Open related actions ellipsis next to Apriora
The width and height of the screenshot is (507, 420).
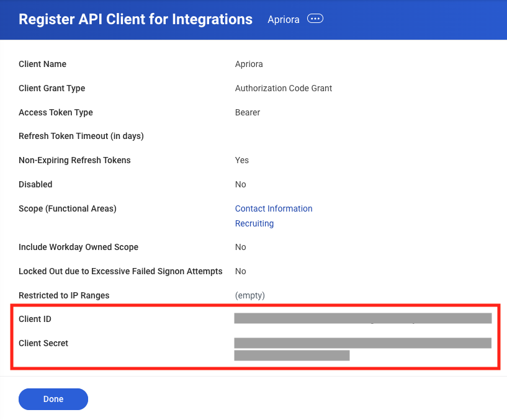point(315,19)
